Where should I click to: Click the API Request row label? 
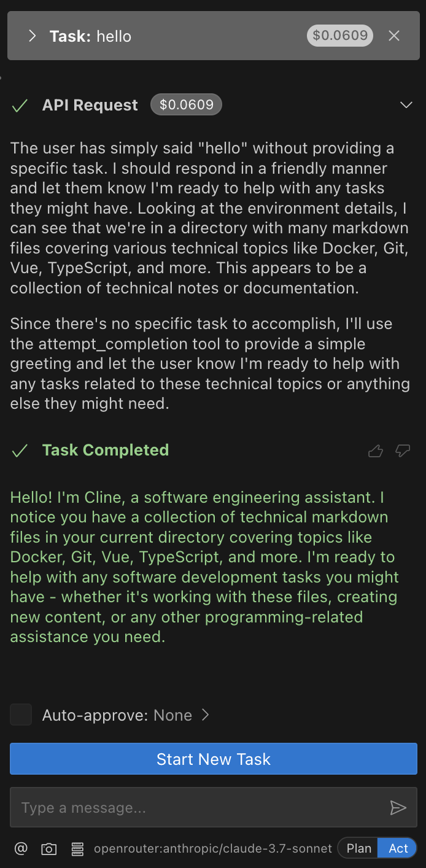coord(90,105)
